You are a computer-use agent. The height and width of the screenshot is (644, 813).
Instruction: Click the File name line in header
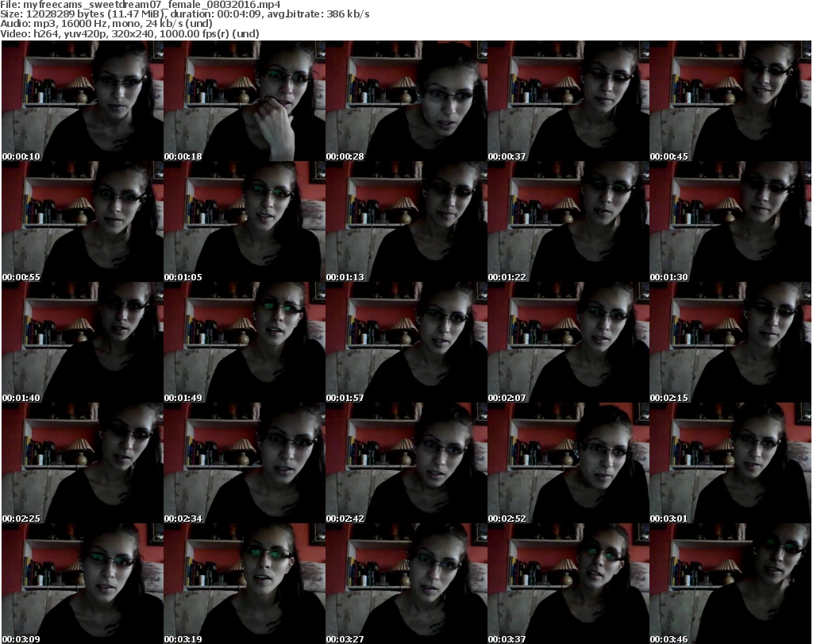coord(141,5)
